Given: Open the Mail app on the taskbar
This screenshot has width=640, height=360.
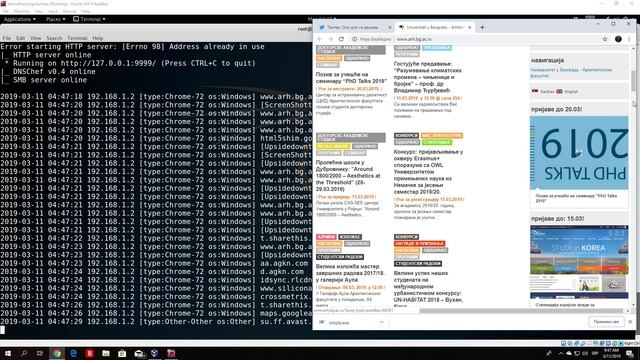Looking at the screenshot, I should [x=139, y=353].
